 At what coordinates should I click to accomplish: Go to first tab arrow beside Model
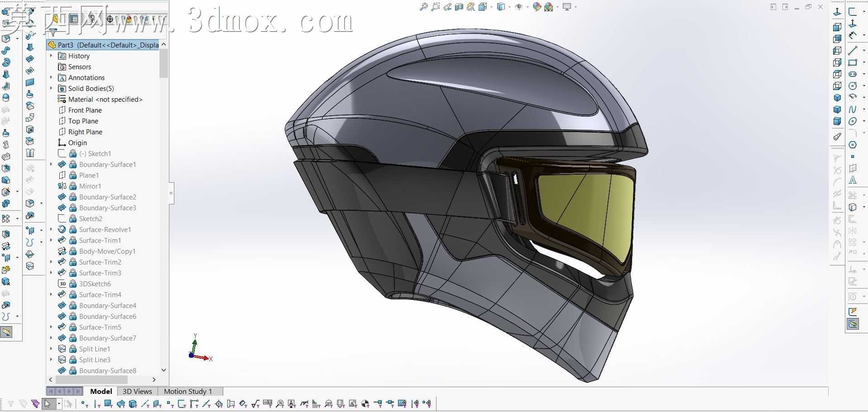coord(51,391)
